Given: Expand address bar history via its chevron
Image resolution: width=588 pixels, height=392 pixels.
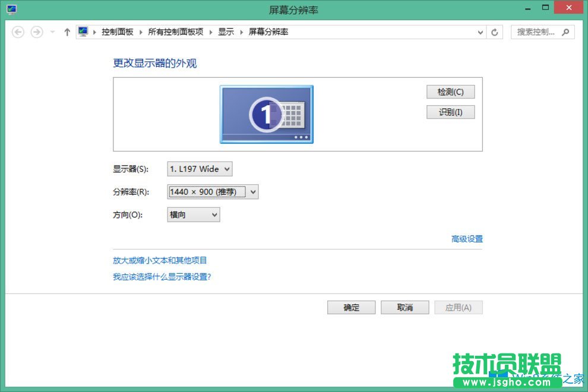Looking at the screenshot, I should tap(480, 32).
